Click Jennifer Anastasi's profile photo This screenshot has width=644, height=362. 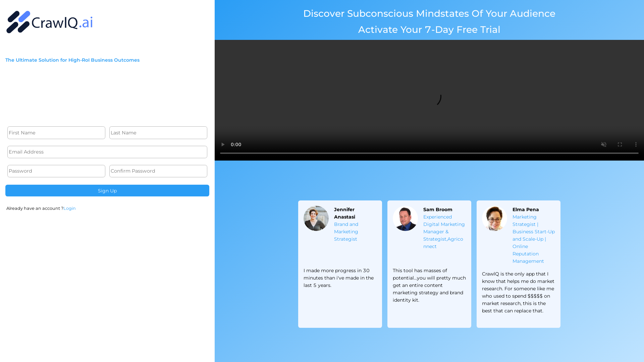pyautogui.click(x=316, y=218)
